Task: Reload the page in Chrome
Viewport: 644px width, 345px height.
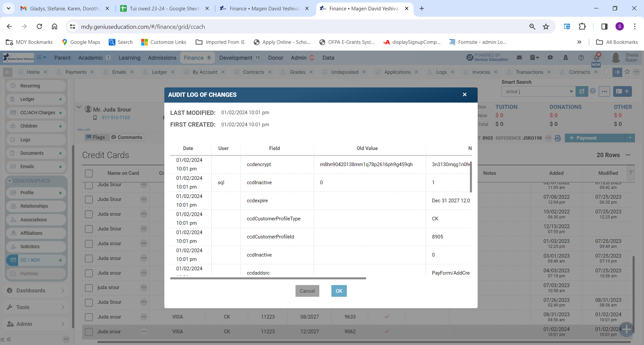Action: point(39,26)
